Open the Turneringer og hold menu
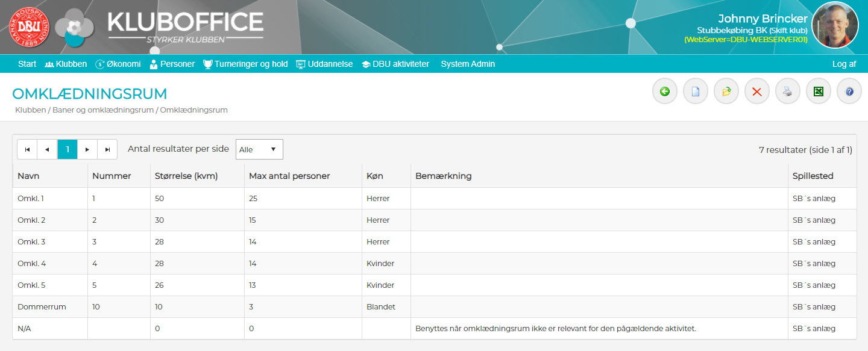868x351 pixels. [245, 64]
